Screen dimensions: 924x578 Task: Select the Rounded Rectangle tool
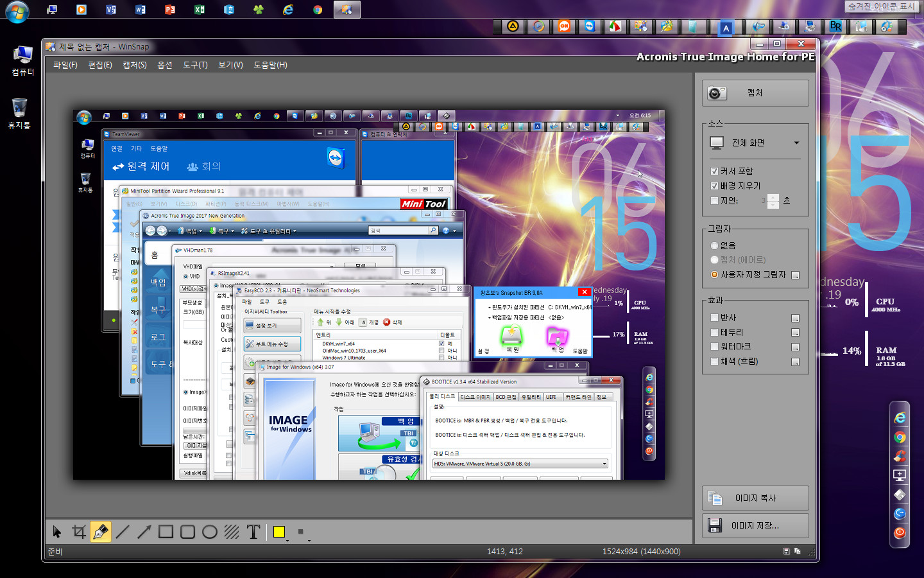(188, 532)
